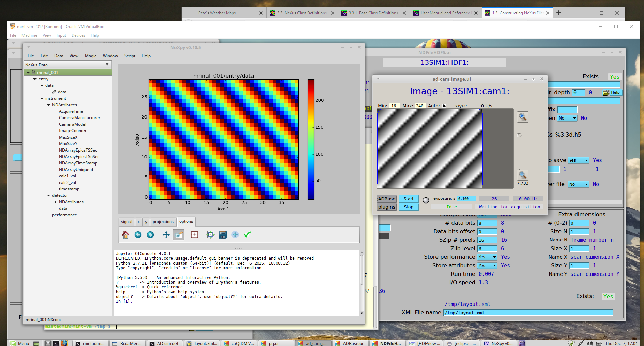Screen dimensions: 644x346
Task: Toggle the Auto checkbox for image scaling
Action: coord(444,106)
